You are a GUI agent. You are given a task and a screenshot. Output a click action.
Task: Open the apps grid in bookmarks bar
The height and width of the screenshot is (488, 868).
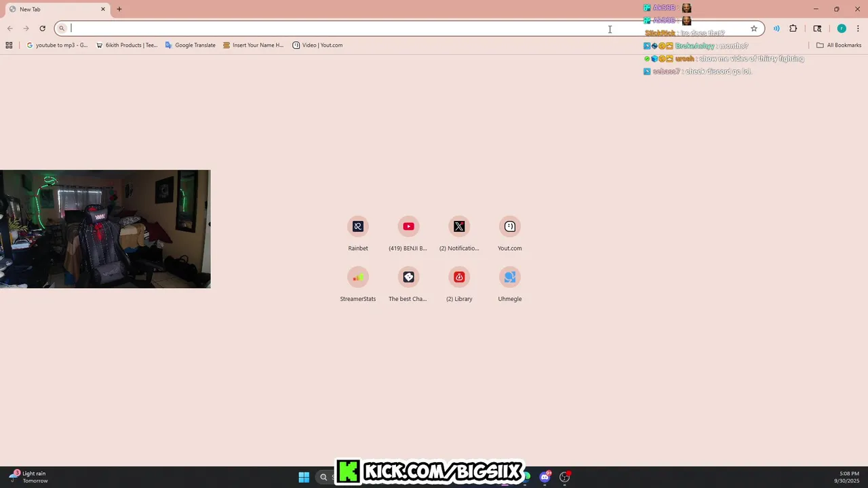pos(9,45)
